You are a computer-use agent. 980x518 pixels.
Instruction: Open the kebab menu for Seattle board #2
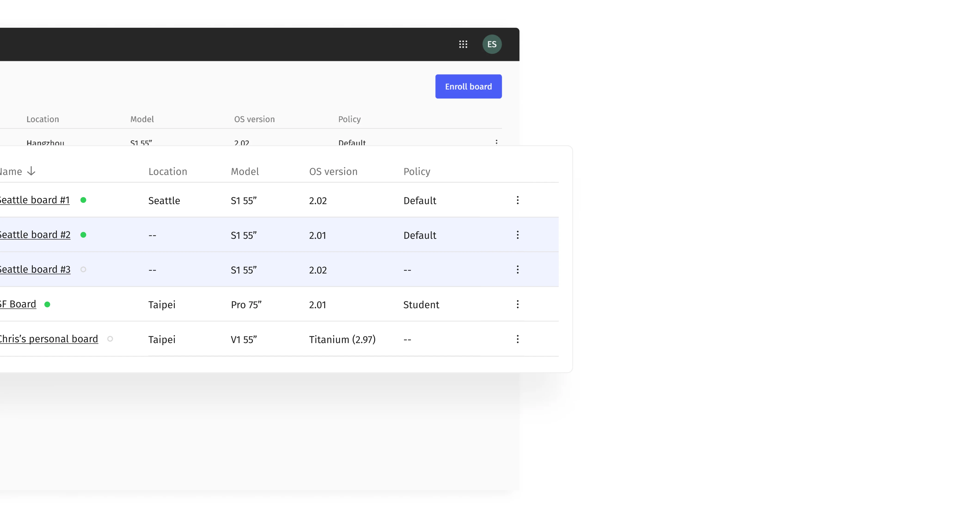(x=518, y=235)
